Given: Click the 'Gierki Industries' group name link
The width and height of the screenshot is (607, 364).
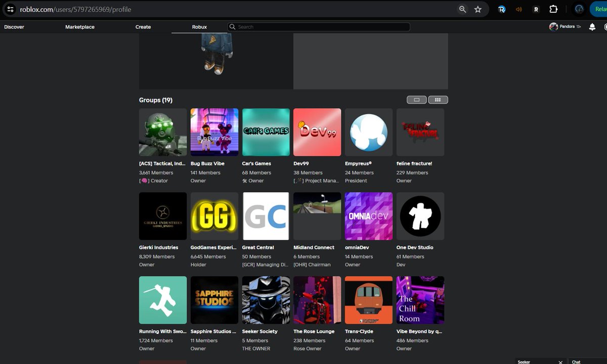Looking at the screenshot, I should point(159,247).
